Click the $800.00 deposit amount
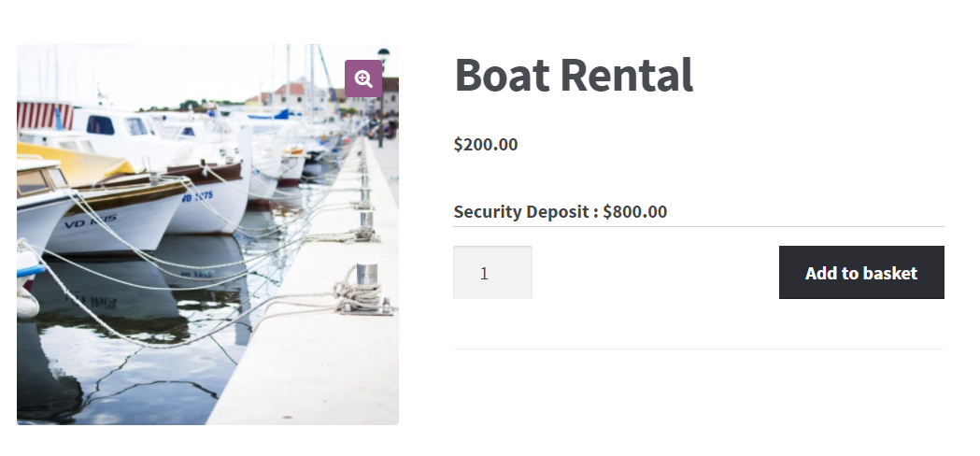This screenshot has height=456, width=980. [x=635, y=211]
